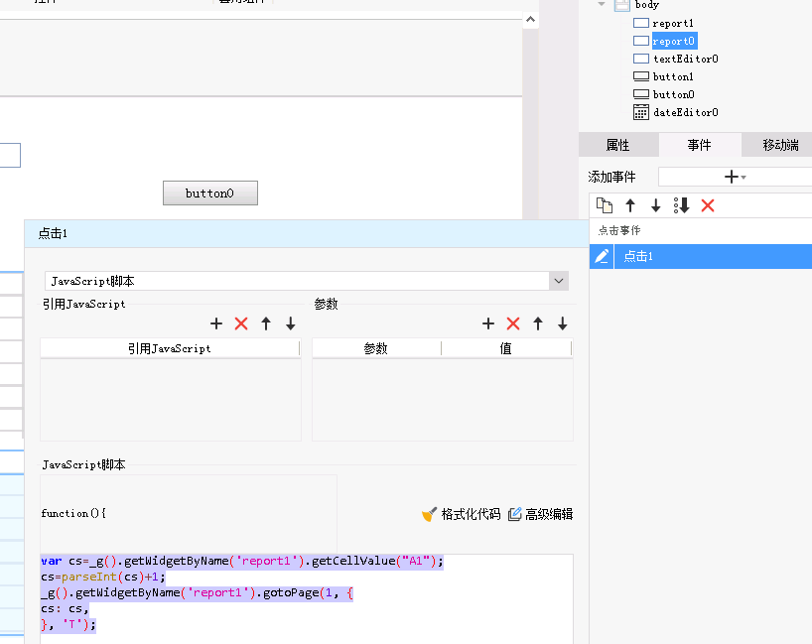Select textEditor0 in the widget tree

pos(685,59)
